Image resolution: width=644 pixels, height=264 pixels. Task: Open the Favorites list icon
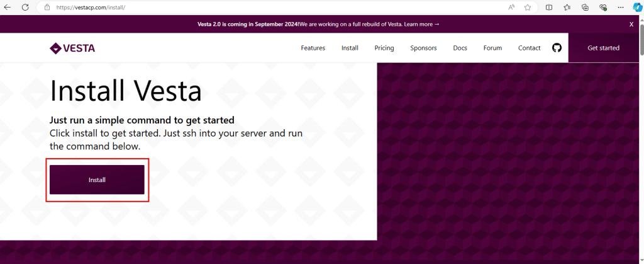pos(567,8)
